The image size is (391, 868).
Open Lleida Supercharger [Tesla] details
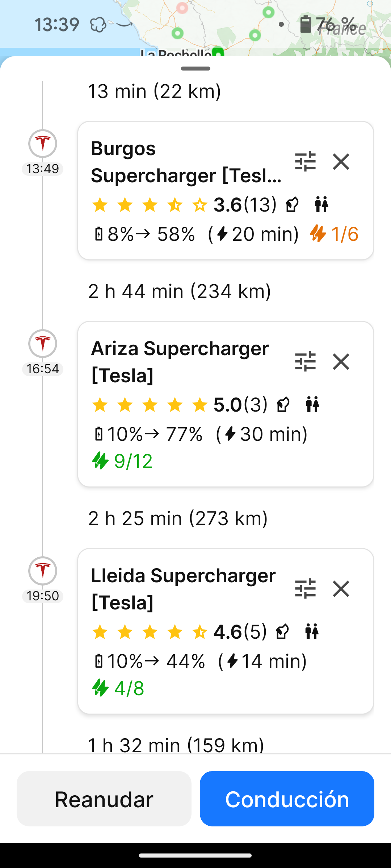[183, 589]
